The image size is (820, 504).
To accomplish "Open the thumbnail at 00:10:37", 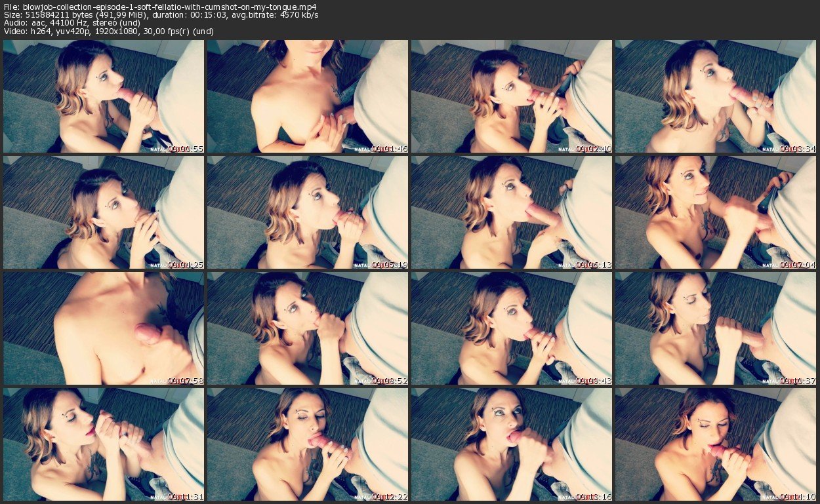I will (716, 328).
